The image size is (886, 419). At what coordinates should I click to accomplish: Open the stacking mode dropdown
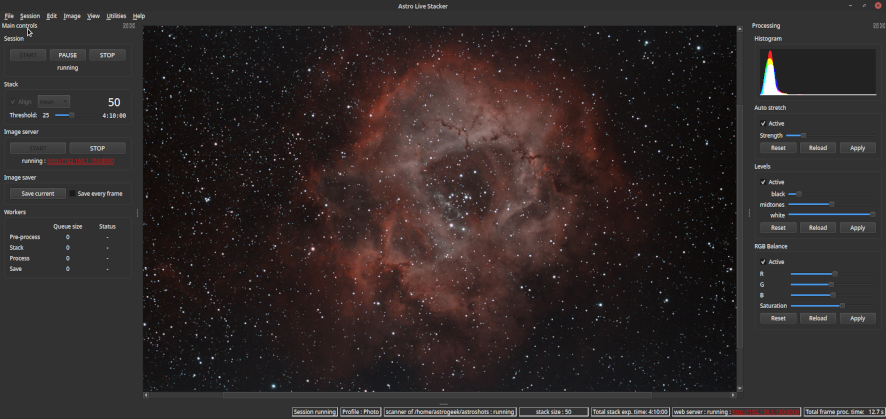[x=55, y=101]
